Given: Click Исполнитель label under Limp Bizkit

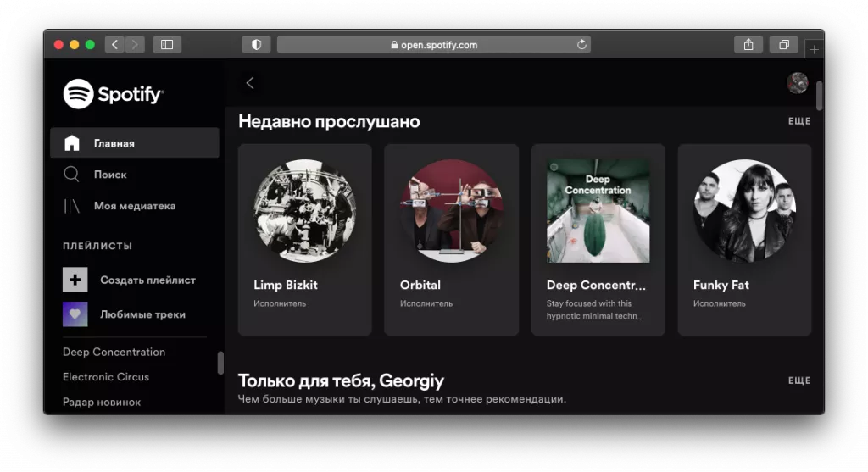Looking at the screenshot, I should (x=280, y=303).
